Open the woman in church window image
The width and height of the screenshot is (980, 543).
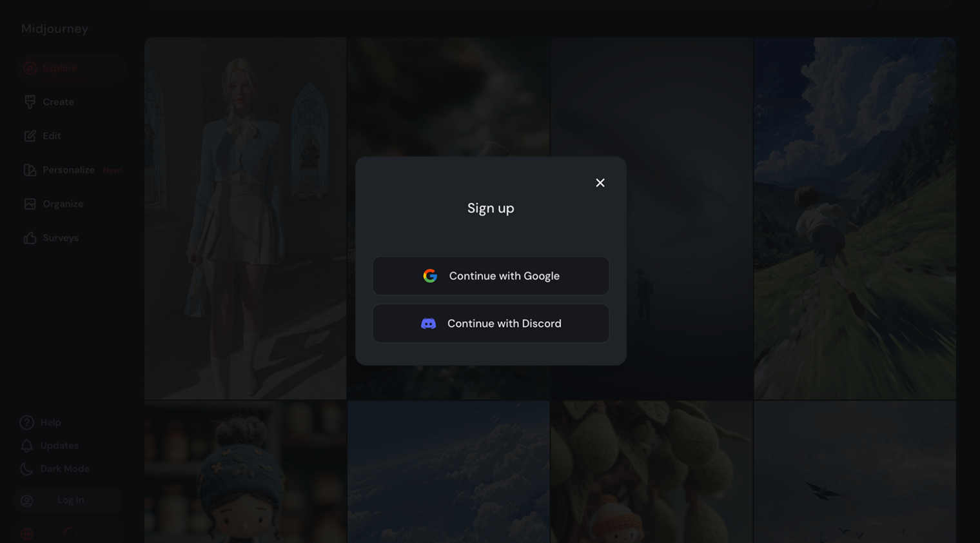pos(245,218)
